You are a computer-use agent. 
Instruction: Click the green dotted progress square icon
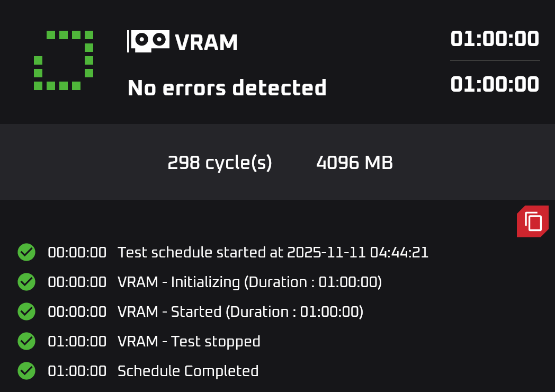point(64,60)
